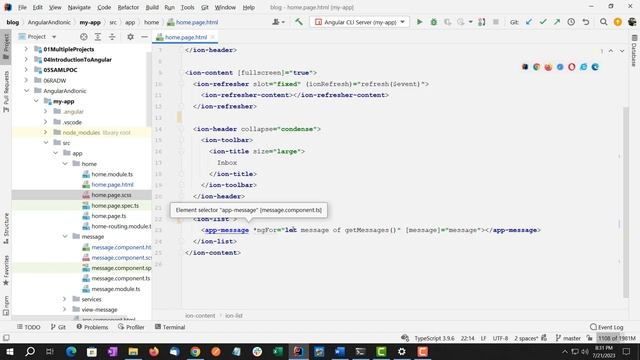
Task: Collapse the my-app folder
Action: [36, 101]
